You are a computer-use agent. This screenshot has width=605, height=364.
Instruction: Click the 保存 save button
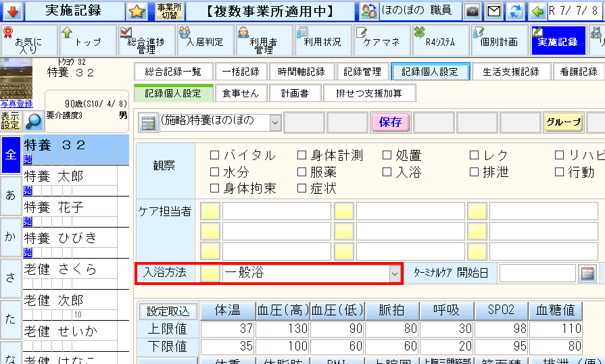tap(390, 122)
